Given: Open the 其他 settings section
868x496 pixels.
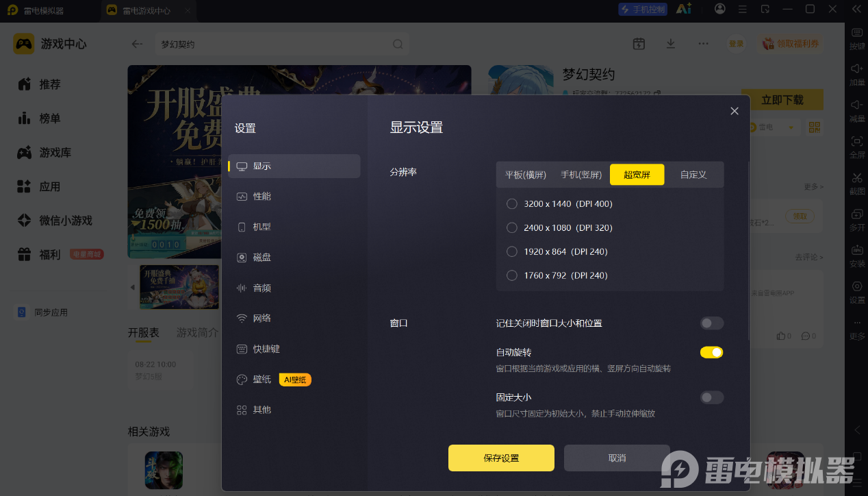Looking at the screenshot, I should 294,410.
